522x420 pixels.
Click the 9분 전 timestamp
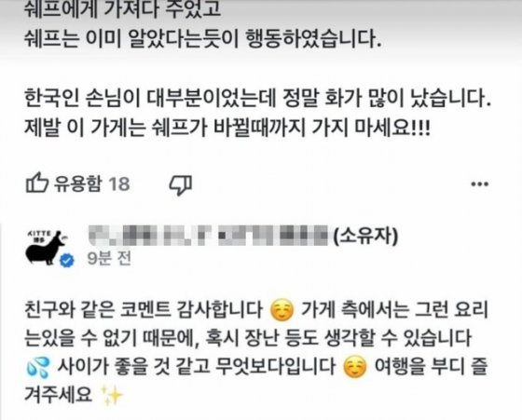(110, 258)
